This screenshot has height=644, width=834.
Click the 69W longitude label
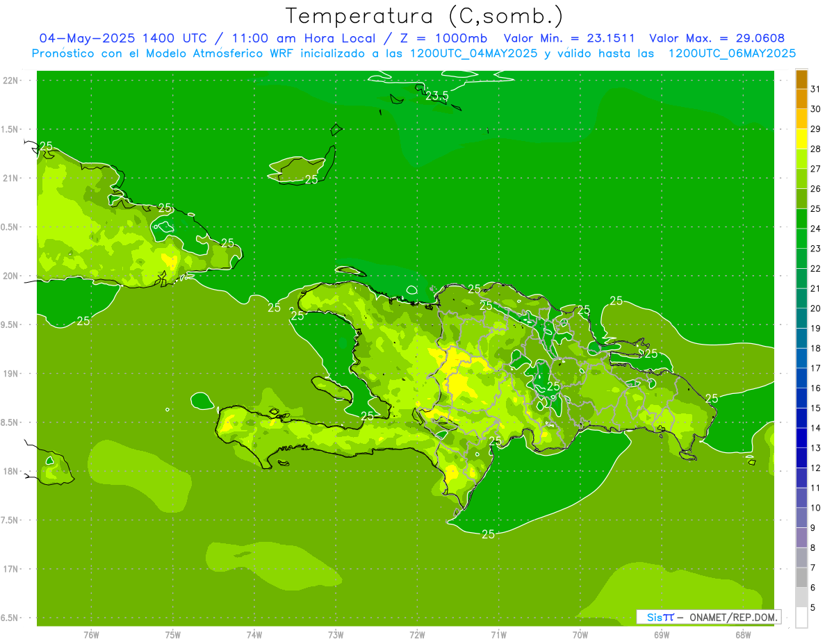[662, 635]
